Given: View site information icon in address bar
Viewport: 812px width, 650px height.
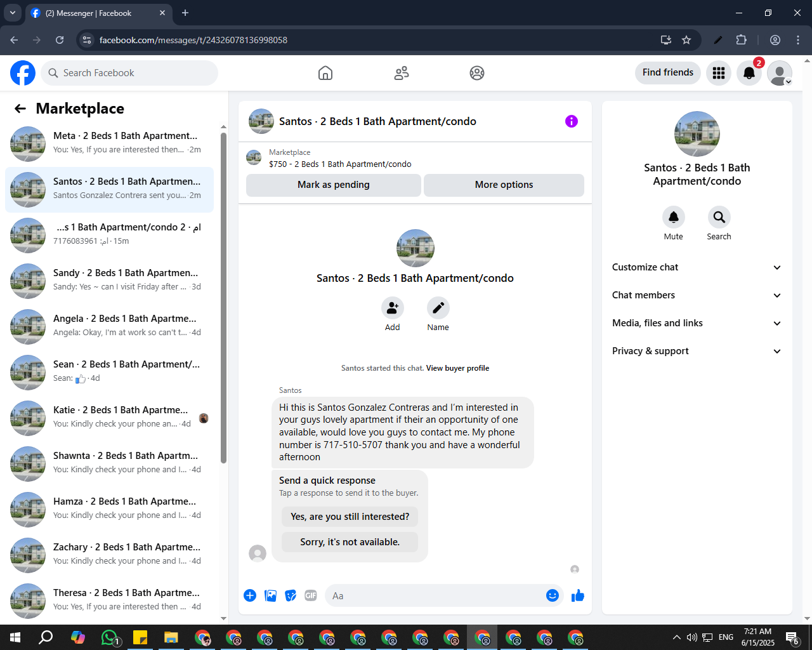Looking at the screenshot, I should click(x=87, y=40).
